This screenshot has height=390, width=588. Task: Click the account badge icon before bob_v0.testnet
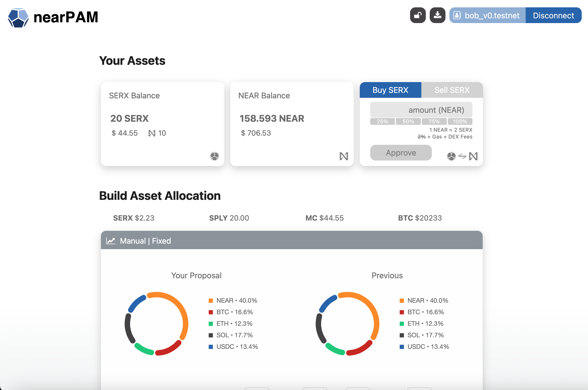pyautogui.click(x=457, y=15)
